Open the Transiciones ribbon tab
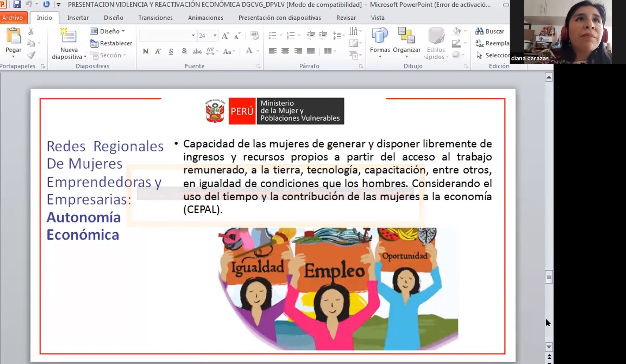Image resolution: width=626 pixels, height=364 pixels. 155,18
